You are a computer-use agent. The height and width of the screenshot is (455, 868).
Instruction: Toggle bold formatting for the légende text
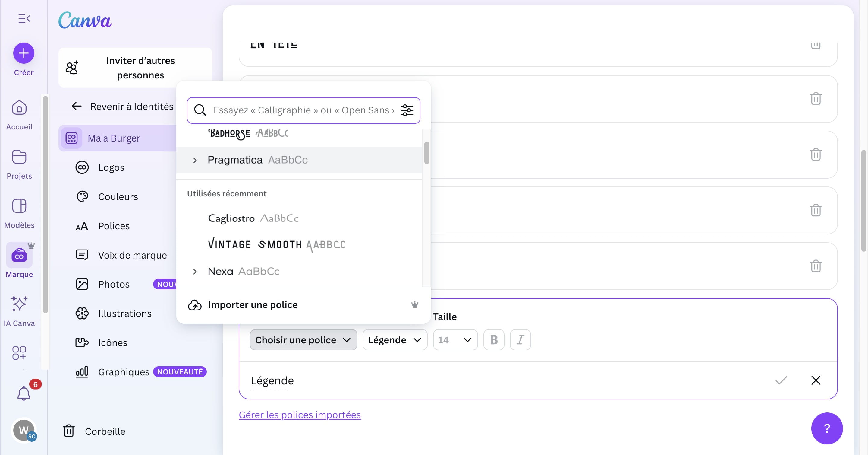click(494, 340)
